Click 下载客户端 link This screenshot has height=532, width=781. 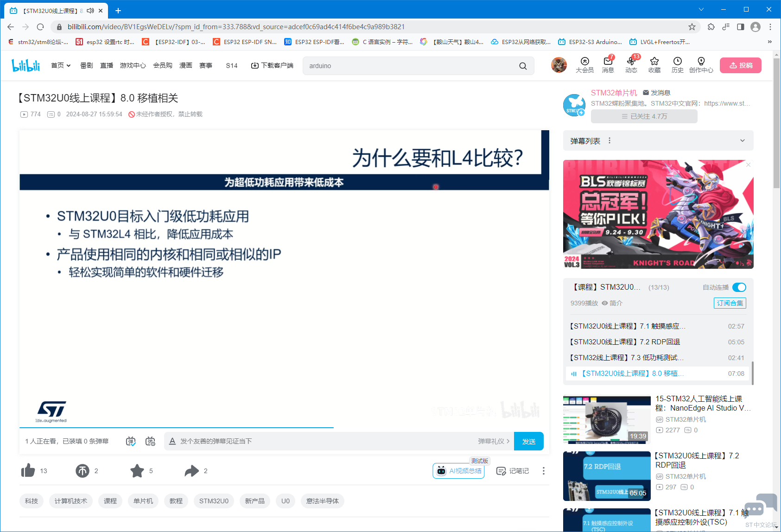coord(272,65)
